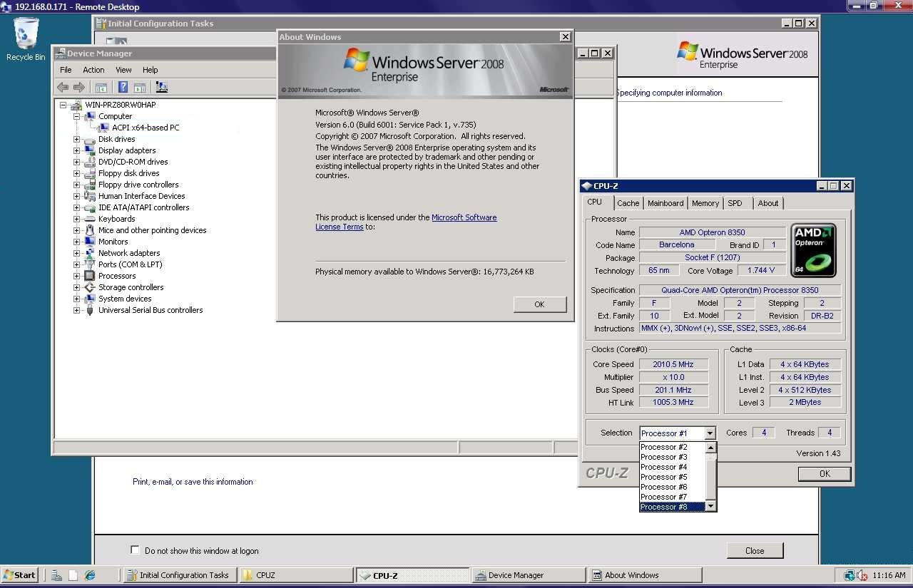Expand the Storage controllers node
The image size is (913, 588).
pyautogui.click(x=76, y=287)
